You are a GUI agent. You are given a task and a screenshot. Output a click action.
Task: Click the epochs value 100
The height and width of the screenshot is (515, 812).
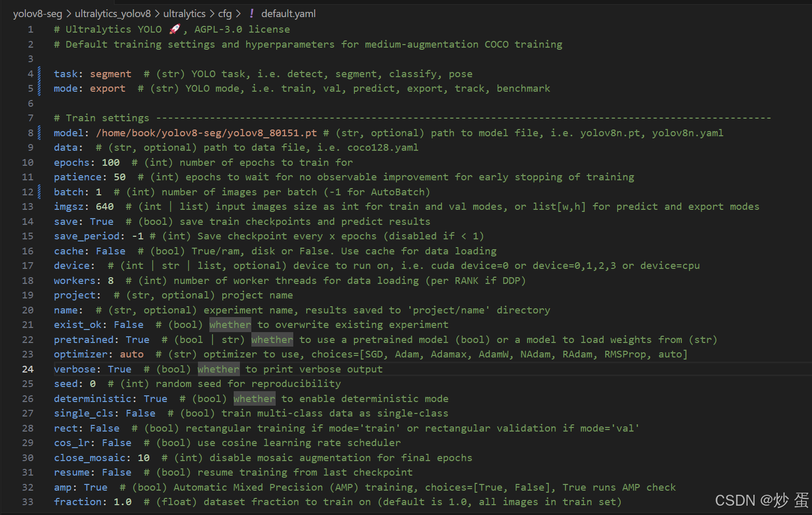coord(111,163)
